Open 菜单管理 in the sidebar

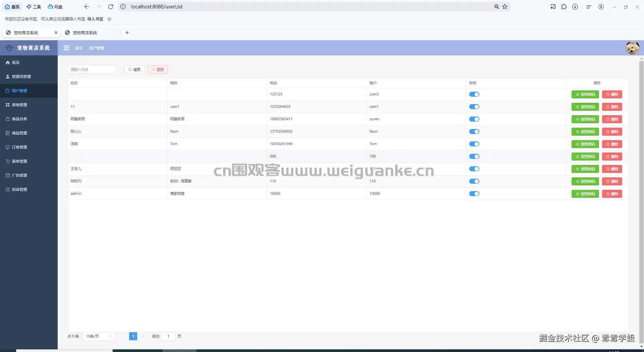pyautogui.click(x=29, y=105)
